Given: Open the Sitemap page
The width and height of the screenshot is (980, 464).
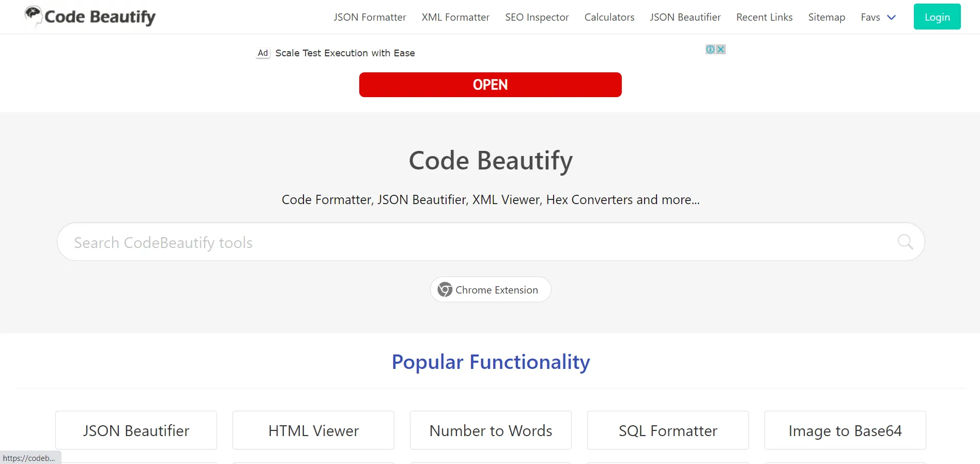Looking at the screenshot, I should click(x=826, y=17).
